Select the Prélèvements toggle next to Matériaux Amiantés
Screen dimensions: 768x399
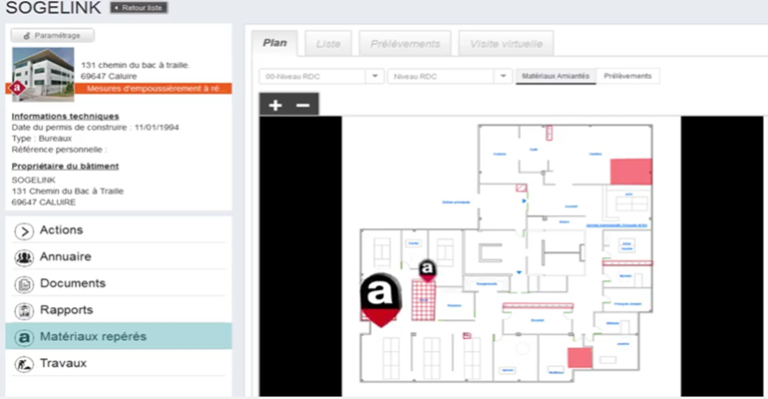point(627,76)
